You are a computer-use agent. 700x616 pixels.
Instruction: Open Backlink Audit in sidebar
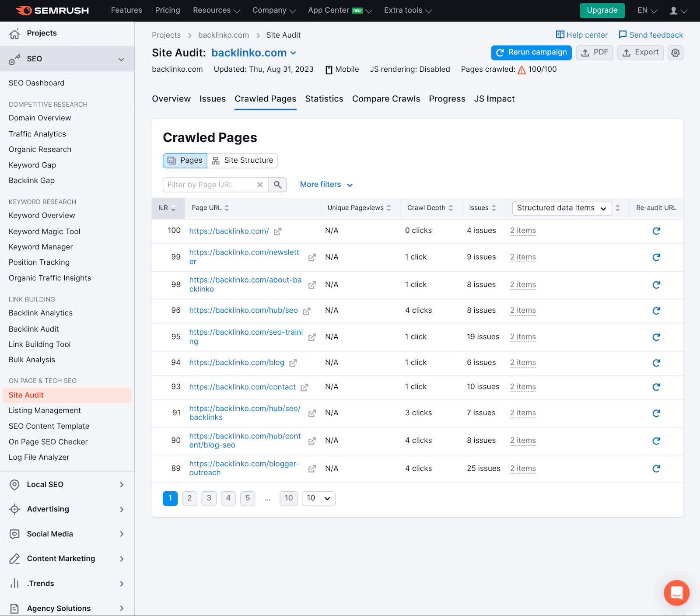pos(34,329)
